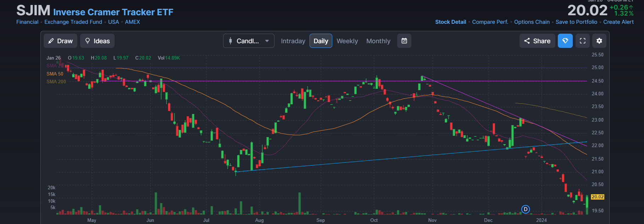The height and width of the screenshot is (224, 644).
Task: Click the Inverse Cramer Tracker ETF title
Action: point(113,12)
